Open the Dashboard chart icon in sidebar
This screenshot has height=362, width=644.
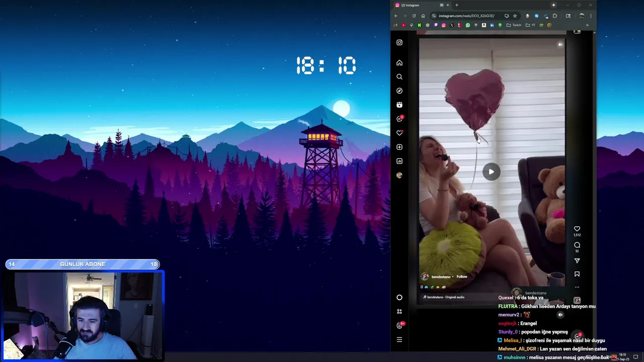click(399, 161)
